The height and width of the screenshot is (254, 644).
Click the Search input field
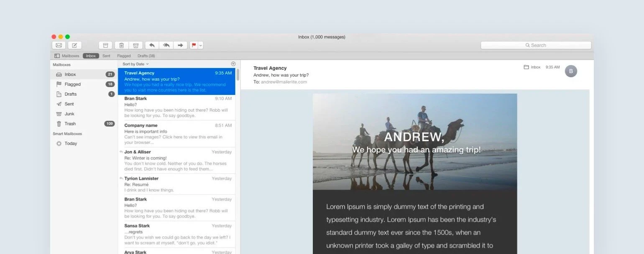coord(536,45)
